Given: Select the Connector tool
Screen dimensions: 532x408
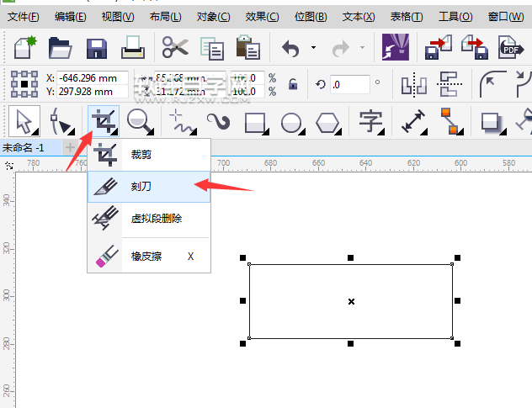Looking at the screenshot, I should [451, 121].
